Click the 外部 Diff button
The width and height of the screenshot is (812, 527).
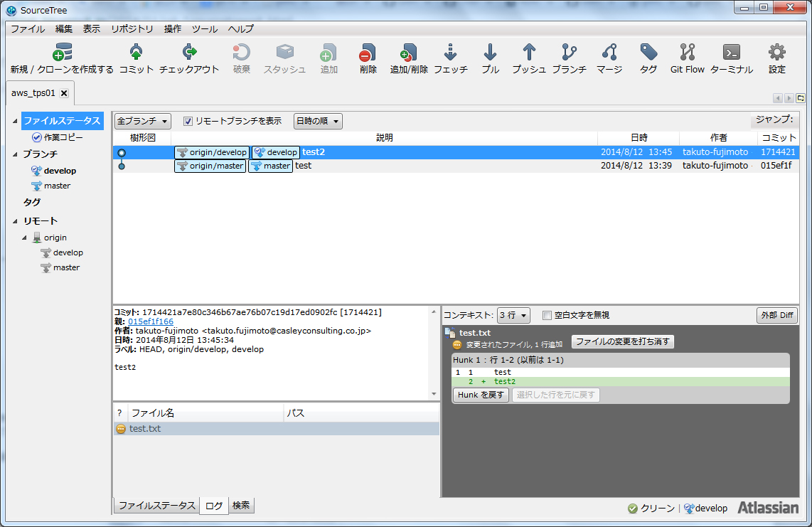tap(776, 315)
